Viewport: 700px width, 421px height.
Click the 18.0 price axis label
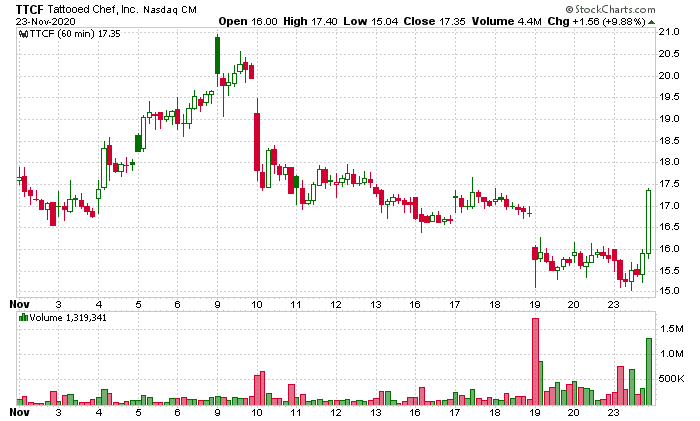pyautogui.click(x=669, y=162)
